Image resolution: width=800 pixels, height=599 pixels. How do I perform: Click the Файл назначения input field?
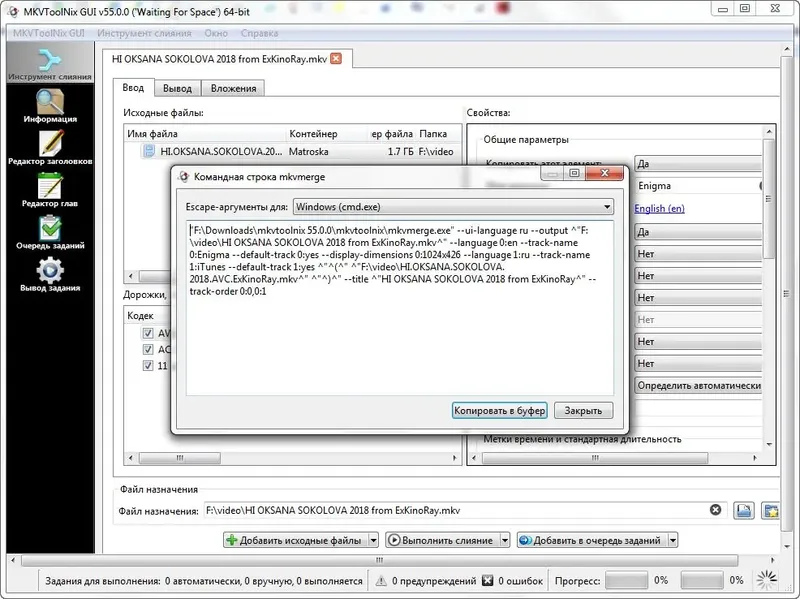pos(400,509)
